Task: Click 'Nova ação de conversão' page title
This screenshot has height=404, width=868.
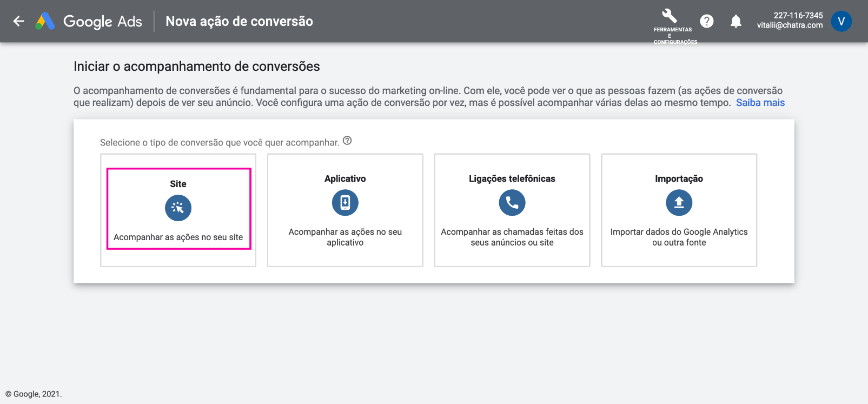Action: coord(239,21)
